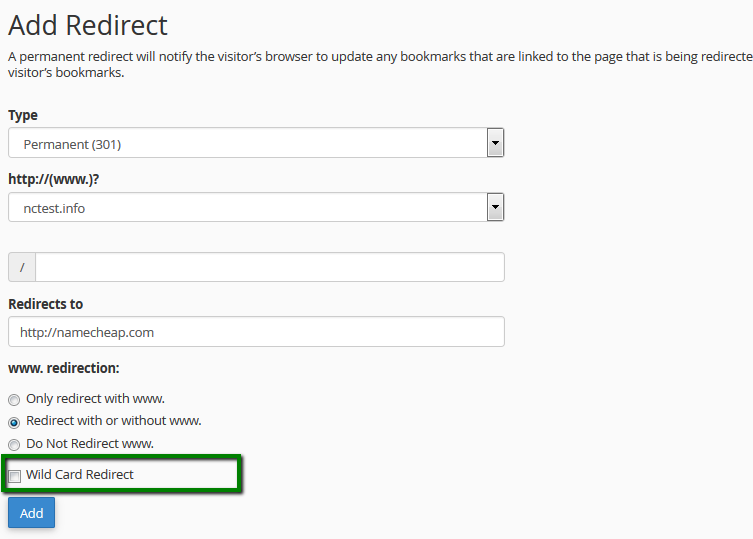Click the Do Not Redirect www. label
Screen dimensions: 753x539
click(90, 443)
